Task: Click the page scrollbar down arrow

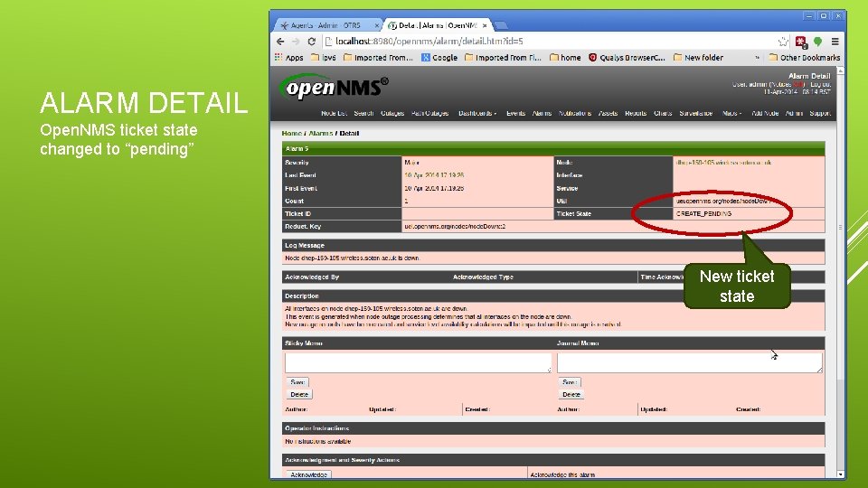Action: pyautogui.click(x=840, y=474)
